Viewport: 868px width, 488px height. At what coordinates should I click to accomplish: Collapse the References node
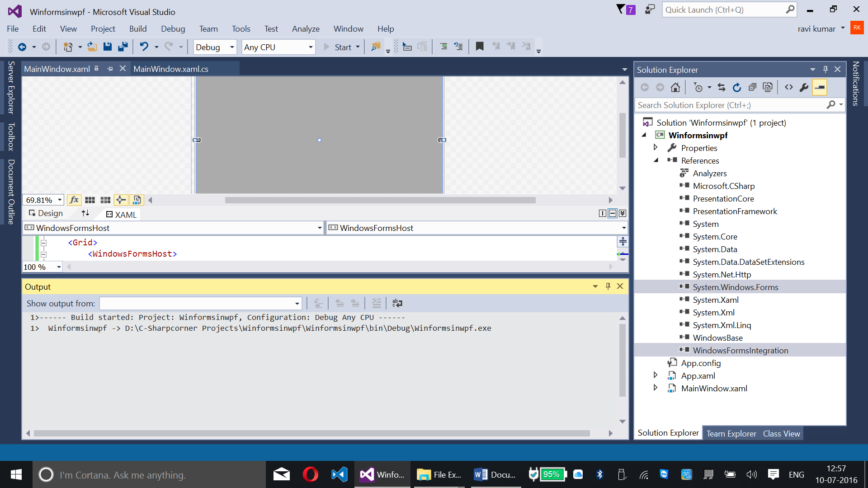(x=656, y=160)
